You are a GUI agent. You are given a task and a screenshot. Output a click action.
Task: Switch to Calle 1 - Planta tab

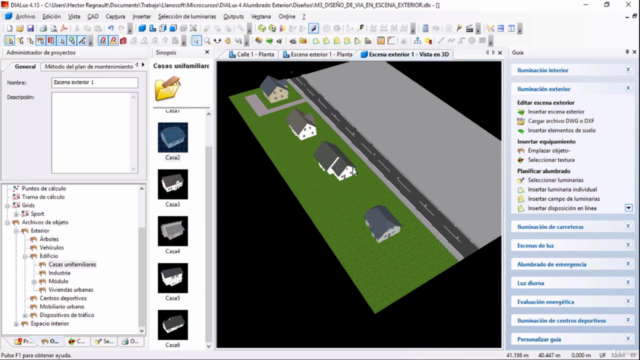pyautogui.click(x=251, y=54)
